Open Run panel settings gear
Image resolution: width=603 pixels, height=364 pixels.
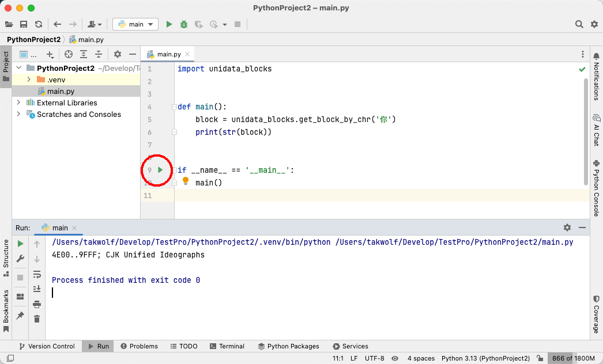567,227
